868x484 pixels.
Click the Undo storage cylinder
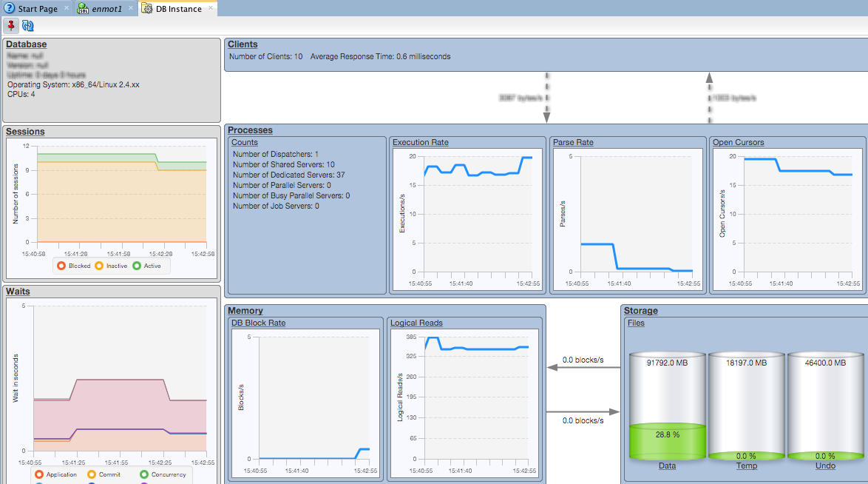point(825,407)
